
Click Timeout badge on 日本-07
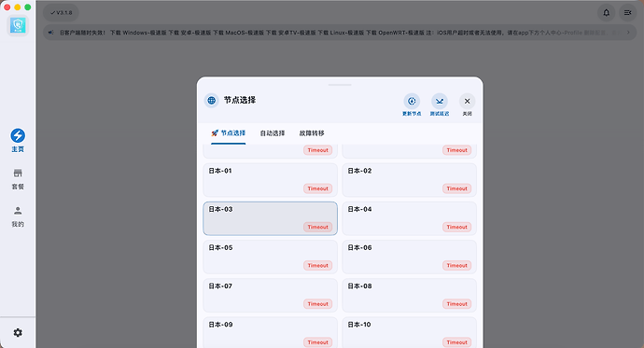pos(318,304)
